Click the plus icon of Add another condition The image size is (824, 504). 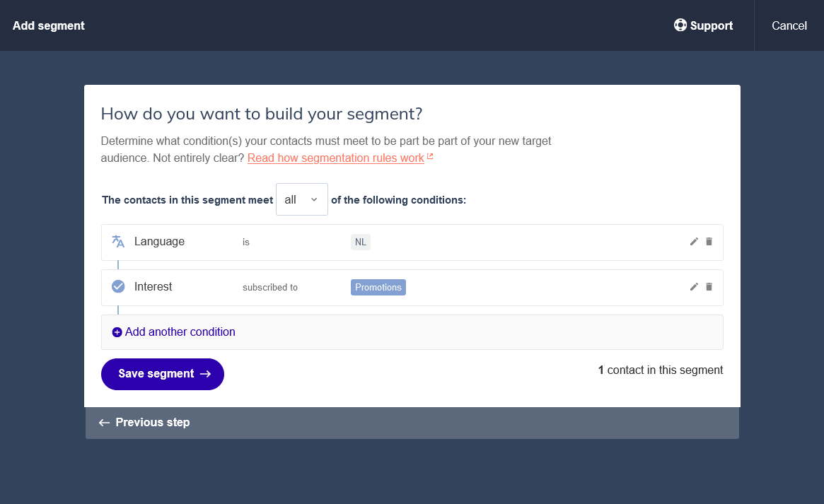click(117, 332)
